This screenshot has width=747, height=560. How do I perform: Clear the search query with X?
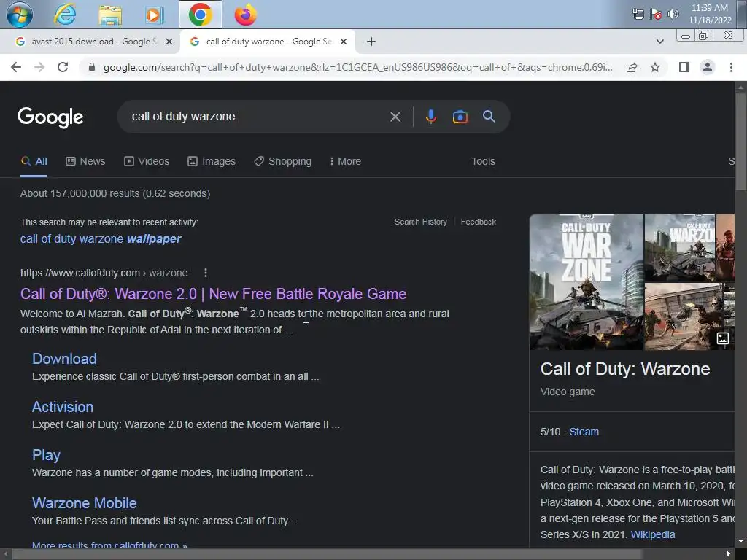coord(395,117)
